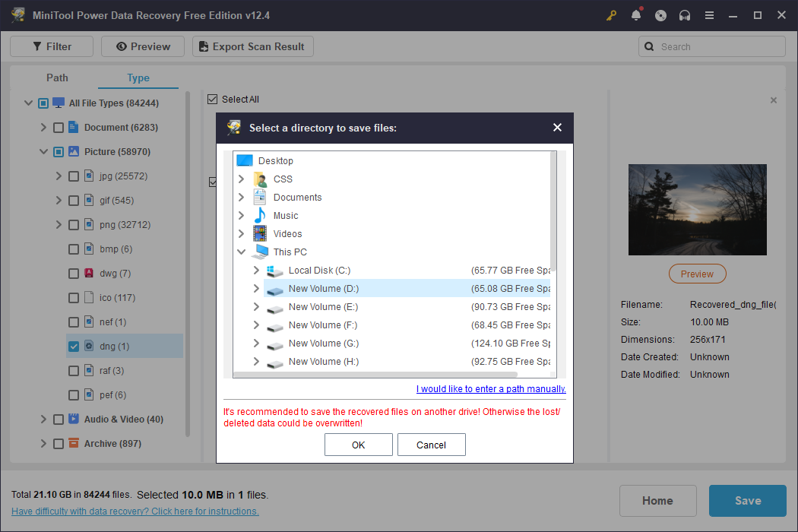Check the Document (6283) checkbox

(x=59, y=127)
